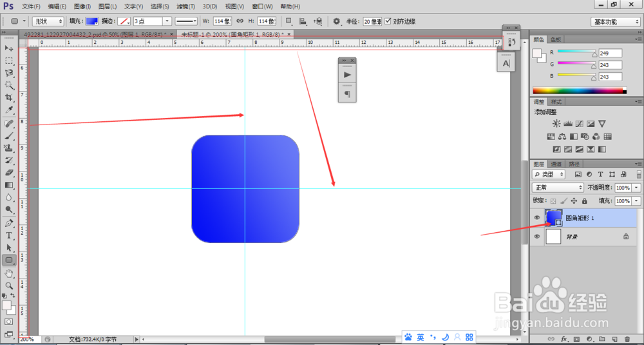The image size is (644, 345).
Task: Click the Channel Mixer adjustment icon
Action: (x=597, y=137)
